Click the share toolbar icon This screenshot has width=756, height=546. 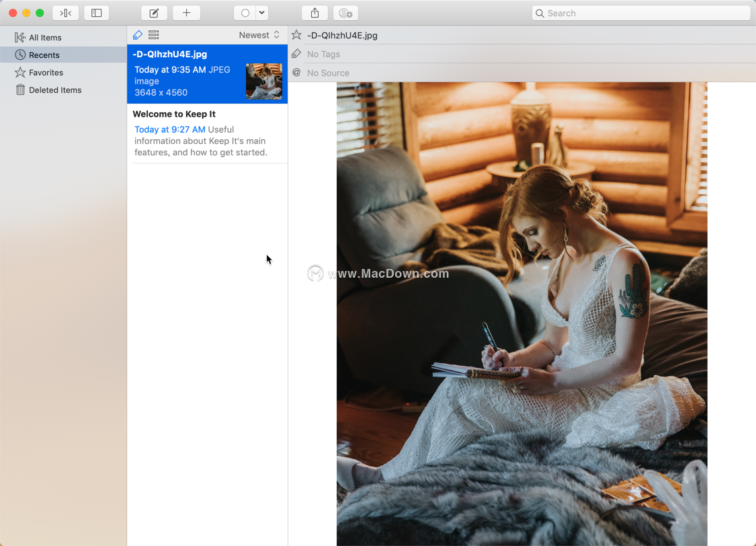point(315,13)
